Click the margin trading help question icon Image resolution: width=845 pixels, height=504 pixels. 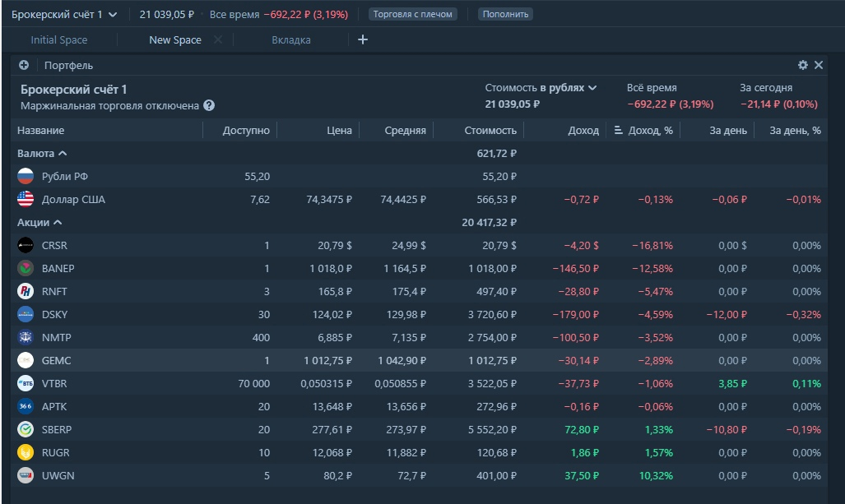(209, 105)
